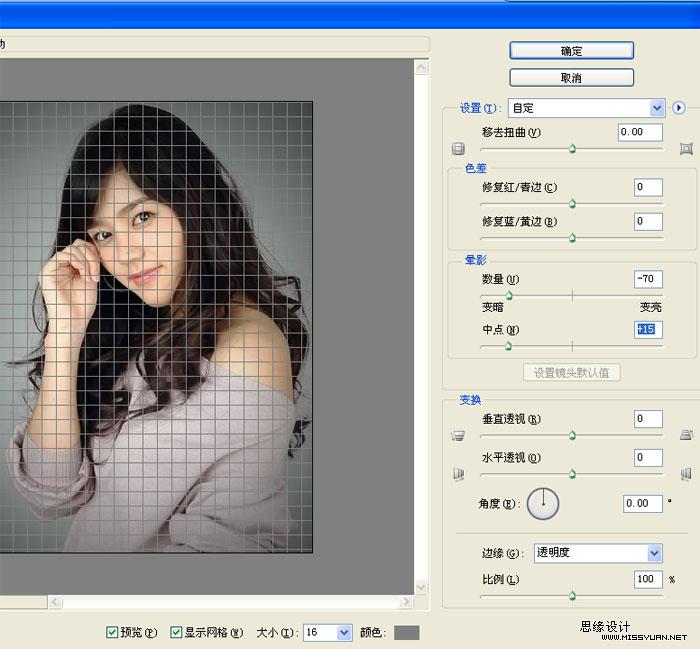The height and width of the screenshot is (649, 700).
Task: Open the grid 大小 size dropdown showing 16
Action: [328, 632]
